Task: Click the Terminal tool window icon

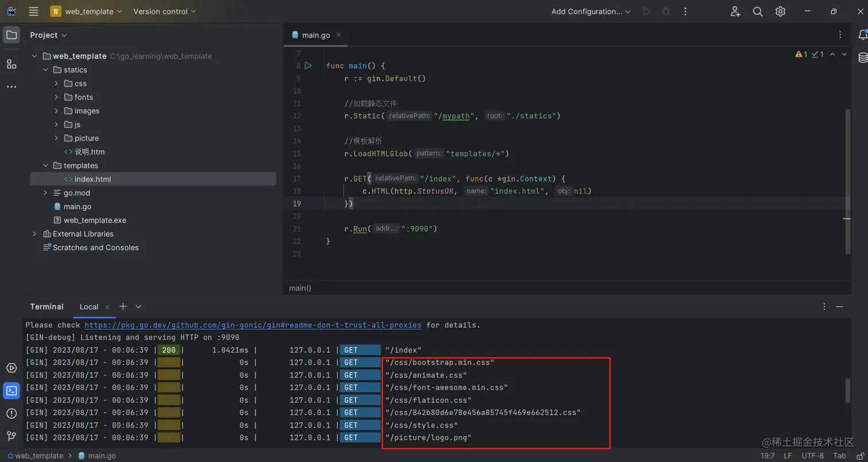Action: pos(11,391)
